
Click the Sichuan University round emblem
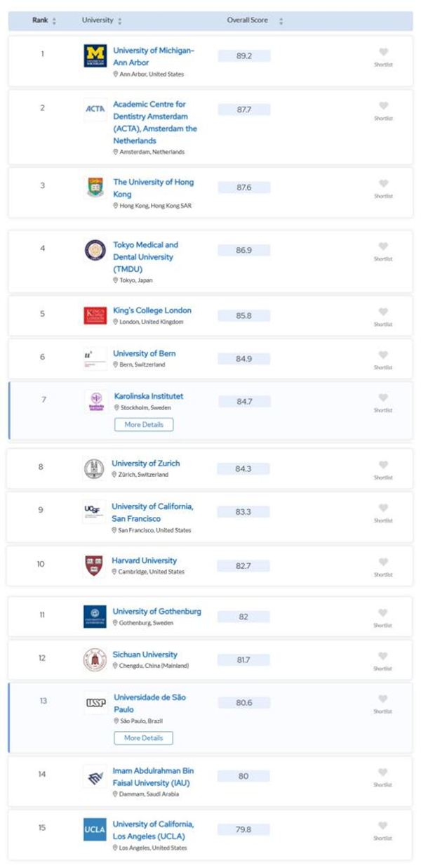pyautogui.click(x=95, y=660)
